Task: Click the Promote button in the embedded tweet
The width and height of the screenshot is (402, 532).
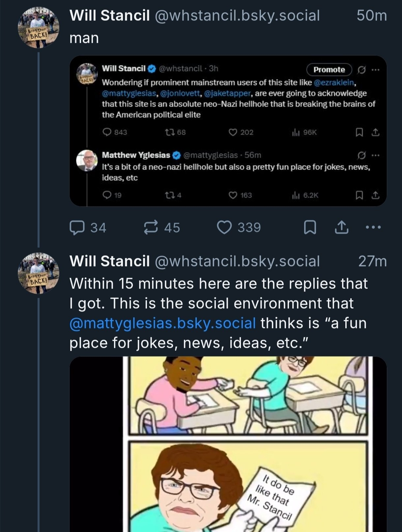Action: 329,70
